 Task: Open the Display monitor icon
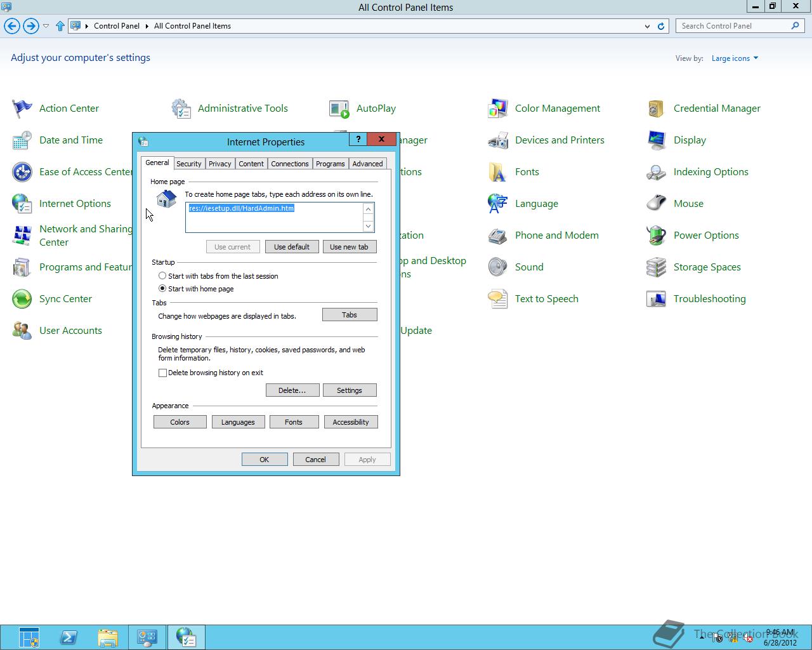pyautogui.click(x=657, y=140)
